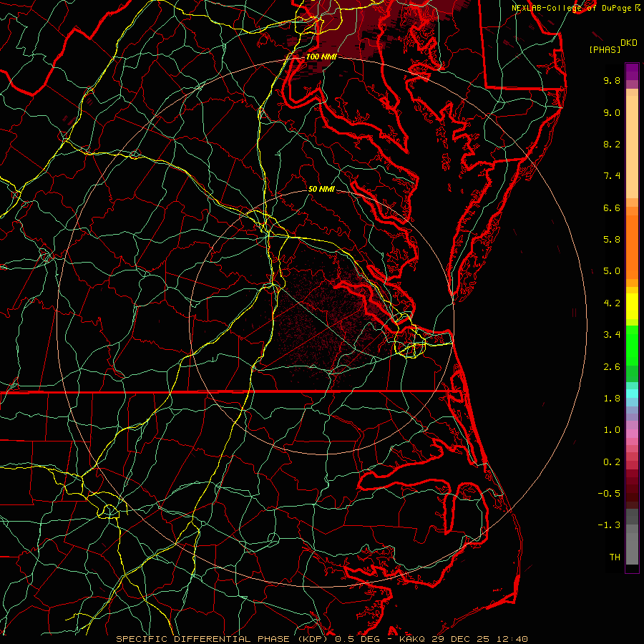This screenshot has width=644, height=644.
Task: Click the 1.0 legend value
Action: coord(612,430)
